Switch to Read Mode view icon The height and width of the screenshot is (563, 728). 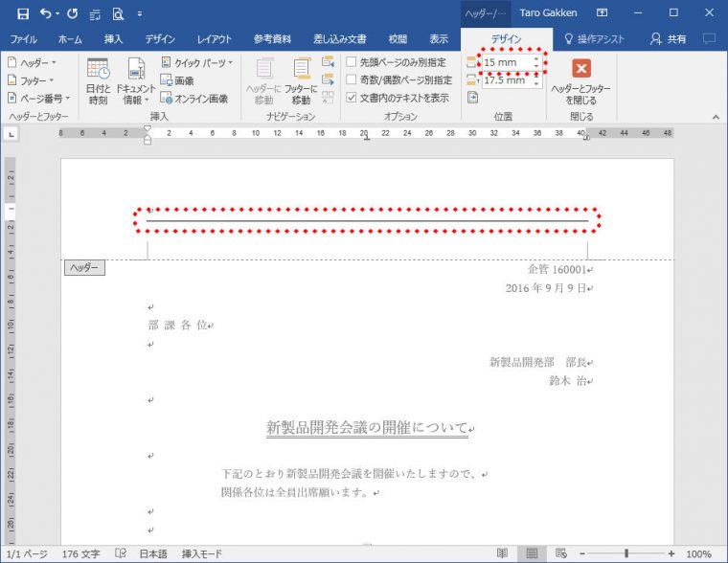click(x=502, y=553)
